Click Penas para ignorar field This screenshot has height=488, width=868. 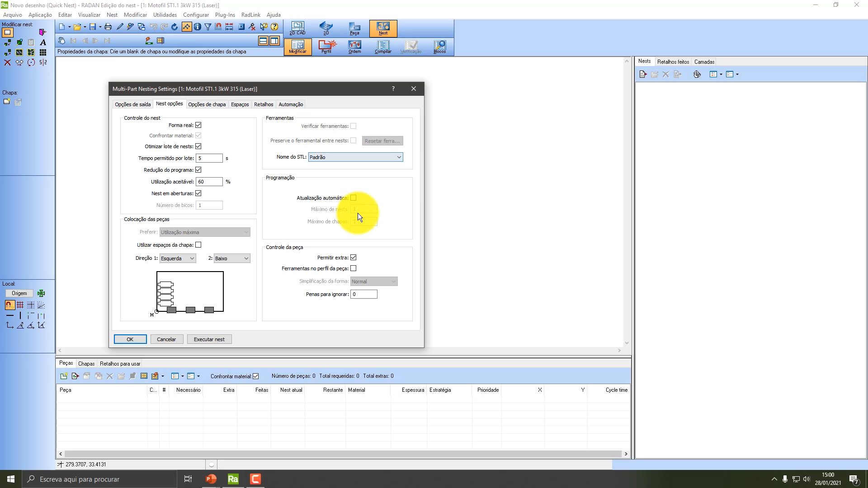tap(364, 294)
